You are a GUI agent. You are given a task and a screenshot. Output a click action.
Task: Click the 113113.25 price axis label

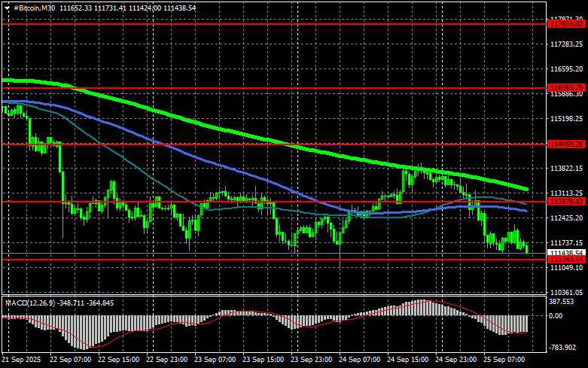tap(566, 193)
